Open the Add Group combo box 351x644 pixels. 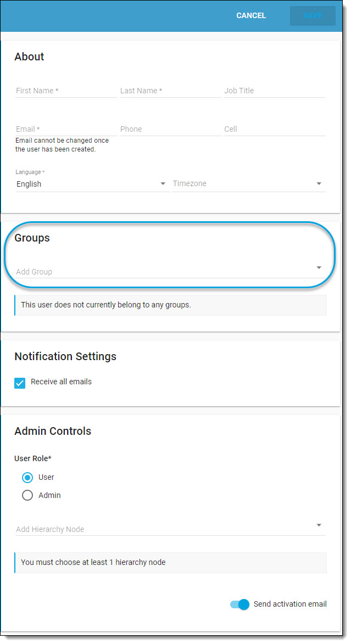tap(170, 271)
